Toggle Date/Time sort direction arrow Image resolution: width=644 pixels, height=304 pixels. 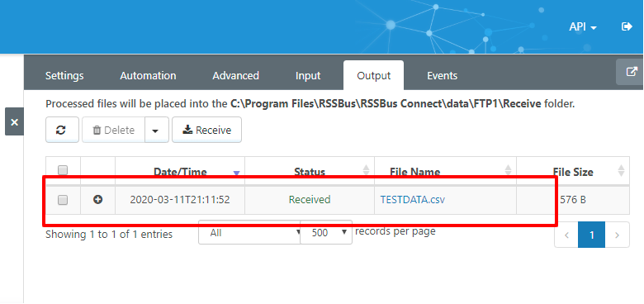point(236,173)
